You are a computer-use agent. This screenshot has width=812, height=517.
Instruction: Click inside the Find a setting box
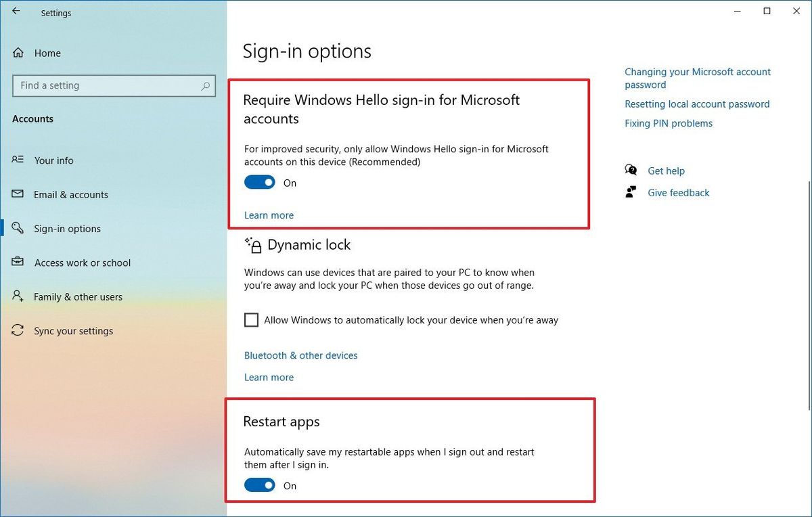pos(101,86)
